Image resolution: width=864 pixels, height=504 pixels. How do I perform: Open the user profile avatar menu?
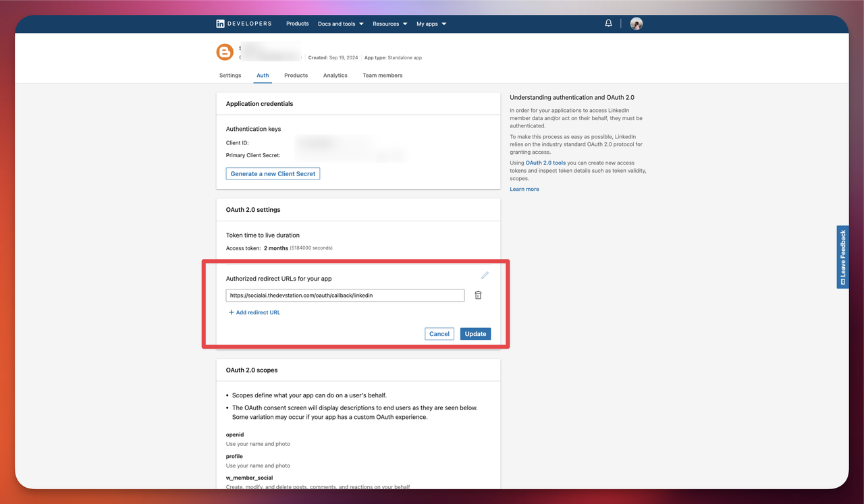click(x=637, y=24)
